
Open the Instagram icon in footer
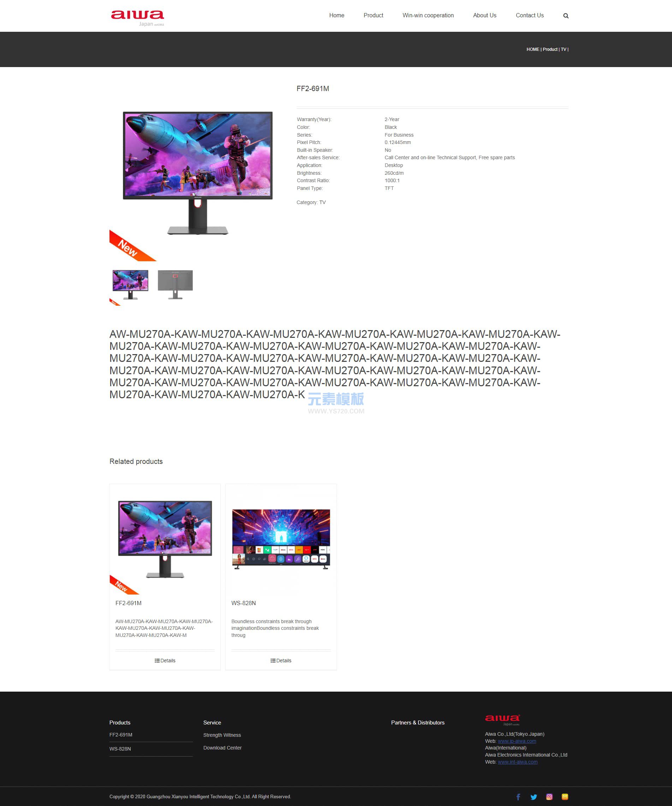[549, 797]
